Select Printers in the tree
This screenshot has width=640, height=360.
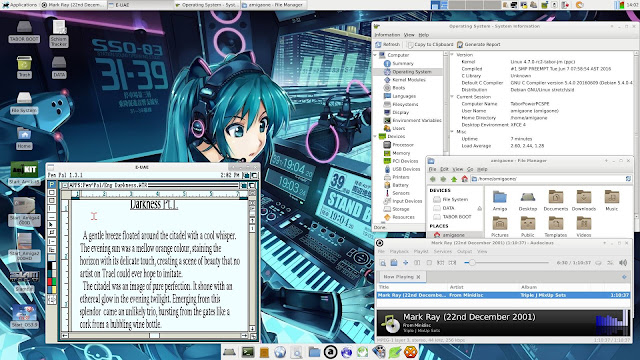(x=396, y=177)
